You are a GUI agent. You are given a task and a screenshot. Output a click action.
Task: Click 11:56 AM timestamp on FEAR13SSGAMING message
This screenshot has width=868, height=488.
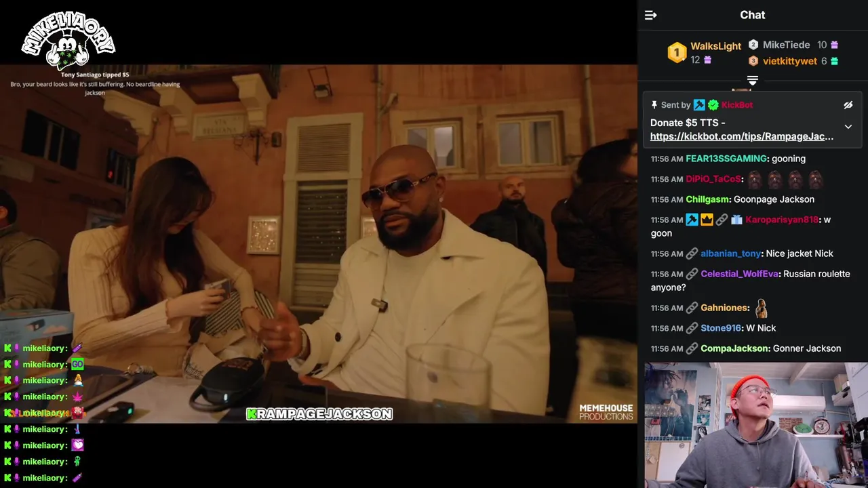click(x=667, y=159)
